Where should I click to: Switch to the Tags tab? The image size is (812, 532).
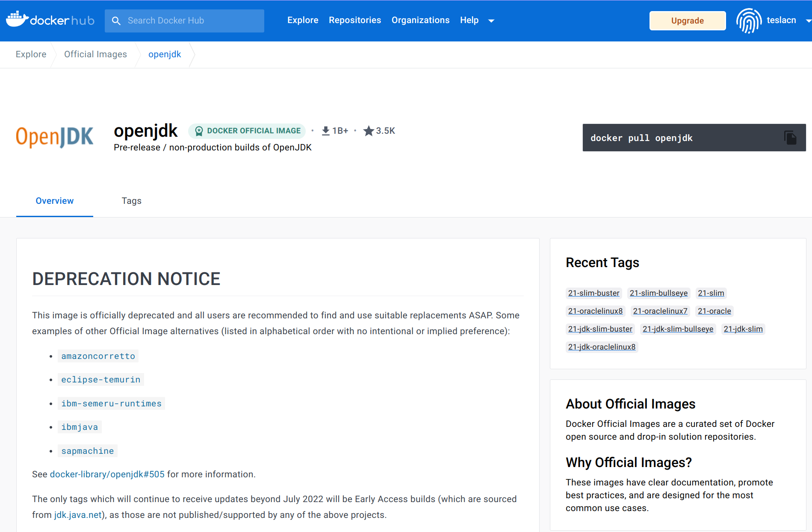[131, 201]
